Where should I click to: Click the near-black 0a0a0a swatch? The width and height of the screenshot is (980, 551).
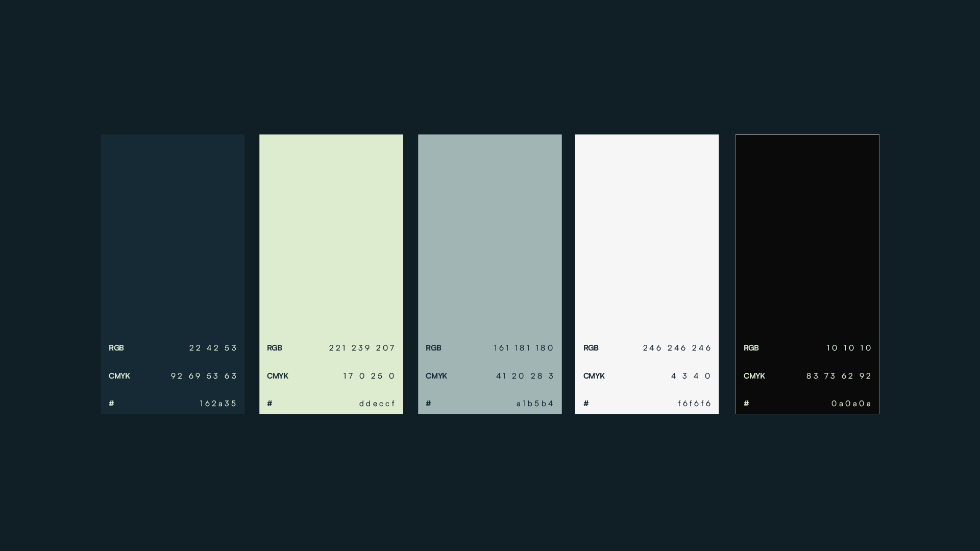tap(807, 230)
